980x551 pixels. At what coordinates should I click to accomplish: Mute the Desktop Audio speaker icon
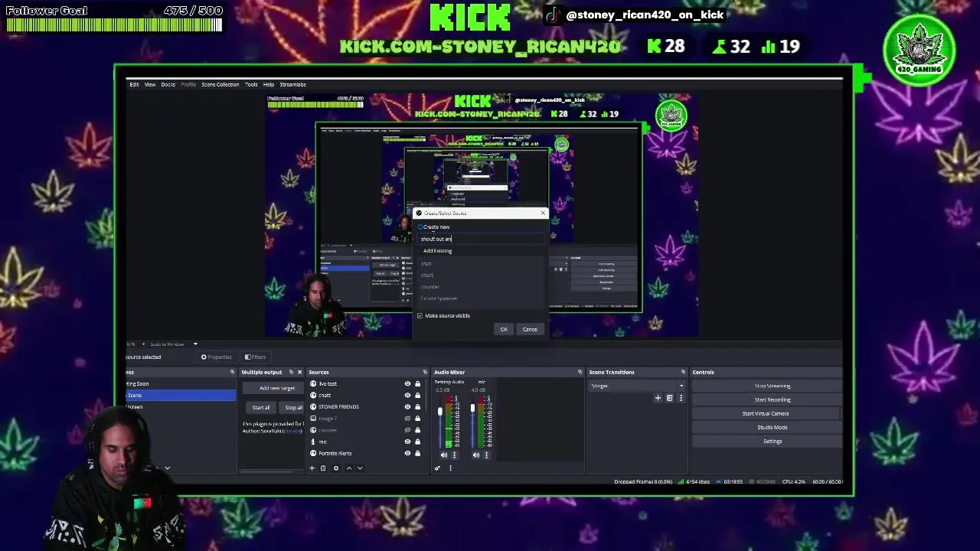pyautogui.click(x=443, y=455)
